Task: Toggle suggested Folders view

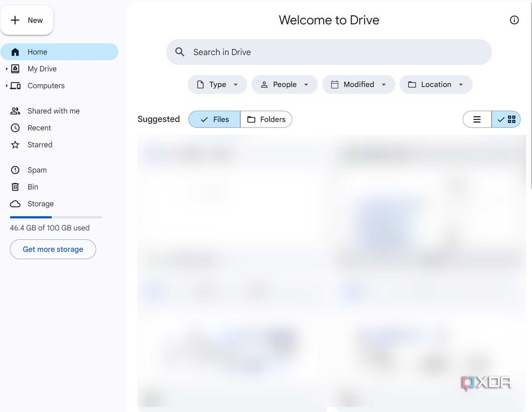Action: pyautogui.click(x=266, y=119)
